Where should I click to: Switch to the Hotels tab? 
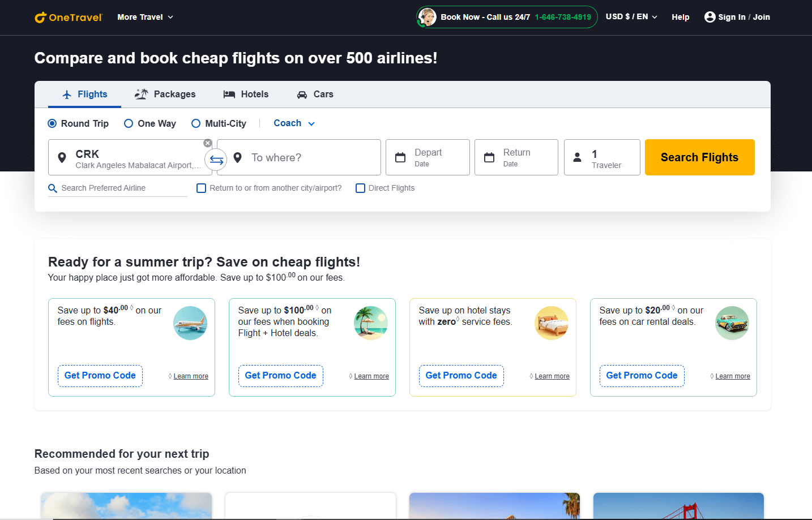(246, 94)
